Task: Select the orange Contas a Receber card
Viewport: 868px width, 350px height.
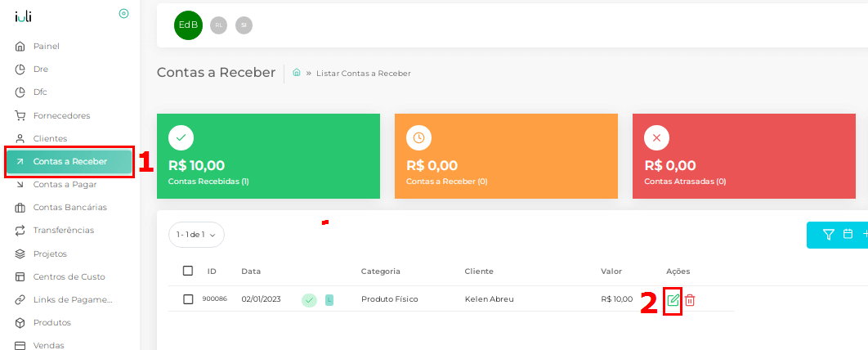Action: [506, 156]
